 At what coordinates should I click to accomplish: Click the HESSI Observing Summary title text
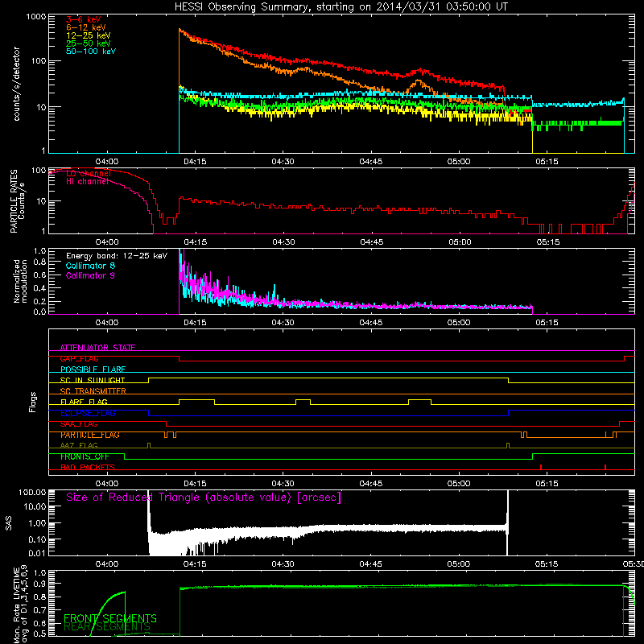341,7
